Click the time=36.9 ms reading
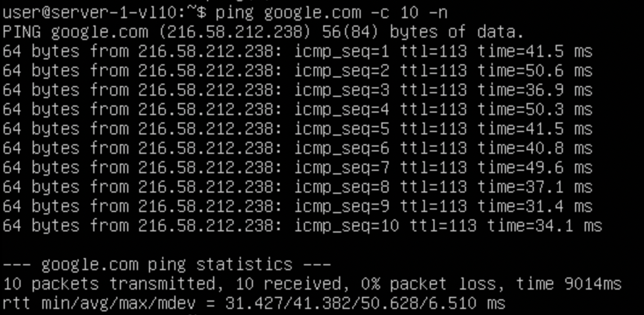The image size is (644, 315). 534,90
